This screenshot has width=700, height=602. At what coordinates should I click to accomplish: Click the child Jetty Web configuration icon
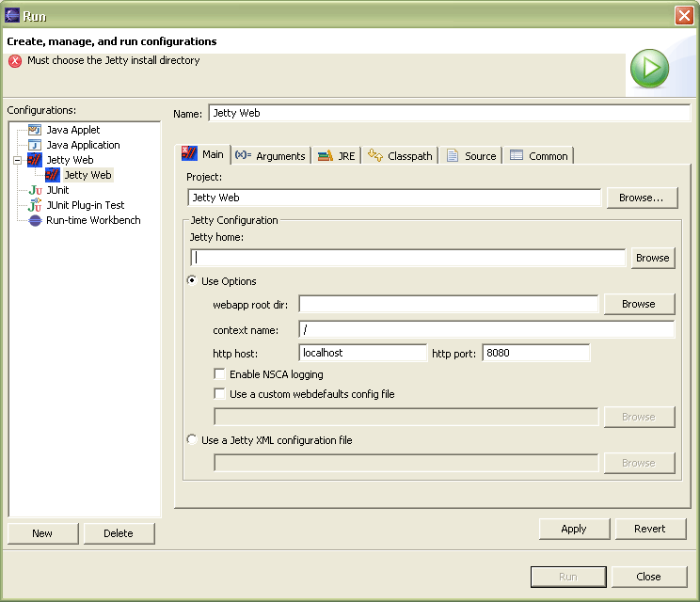[53, 175]
